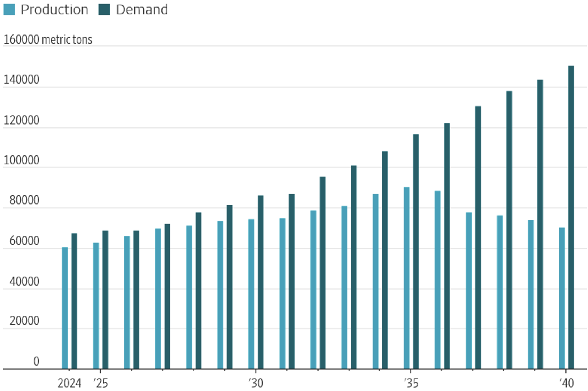Image resolution: width=588 pixels, height=391 pixels.
Task: Click the 160000 metric tons axis label
Action: (47, 40)
